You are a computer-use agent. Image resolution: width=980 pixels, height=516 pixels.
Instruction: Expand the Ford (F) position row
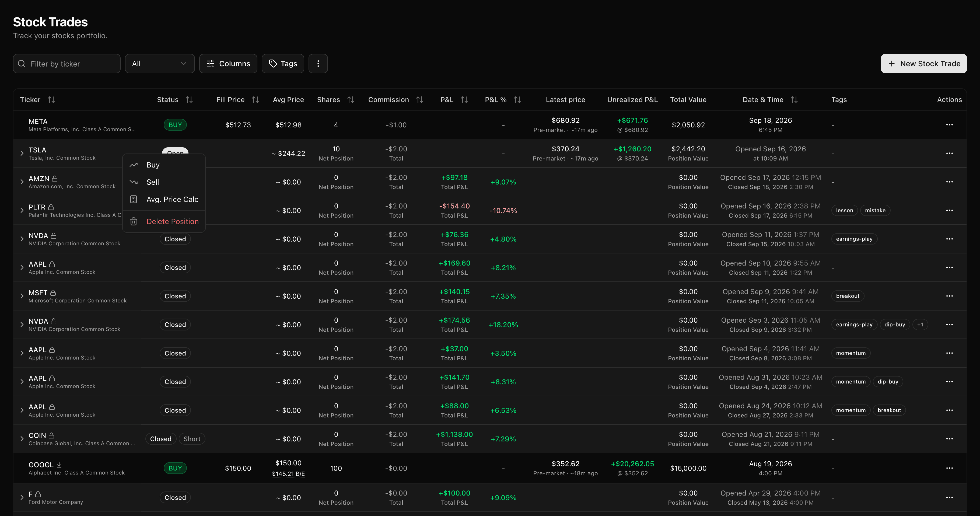click(x=22, y=497)
